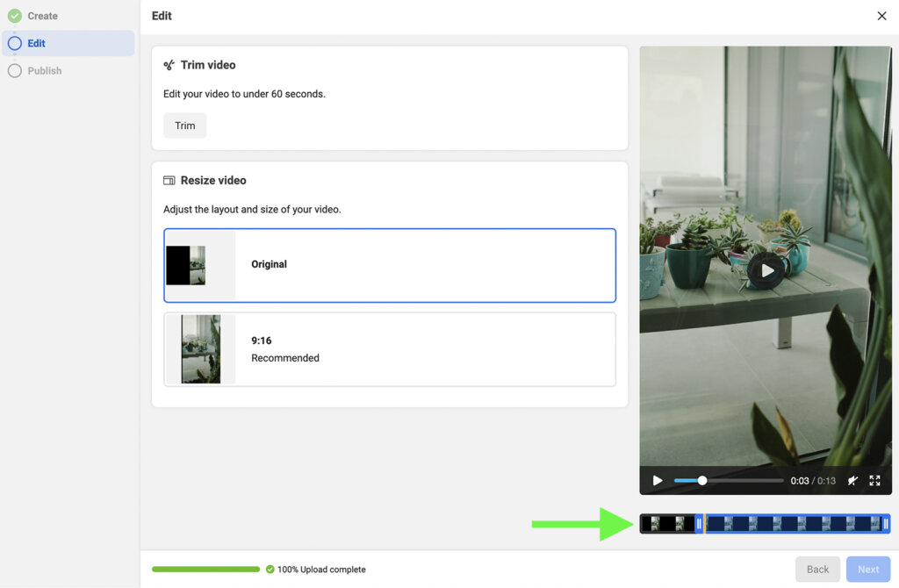Click the Resize video layout icon

pos(169,180)
